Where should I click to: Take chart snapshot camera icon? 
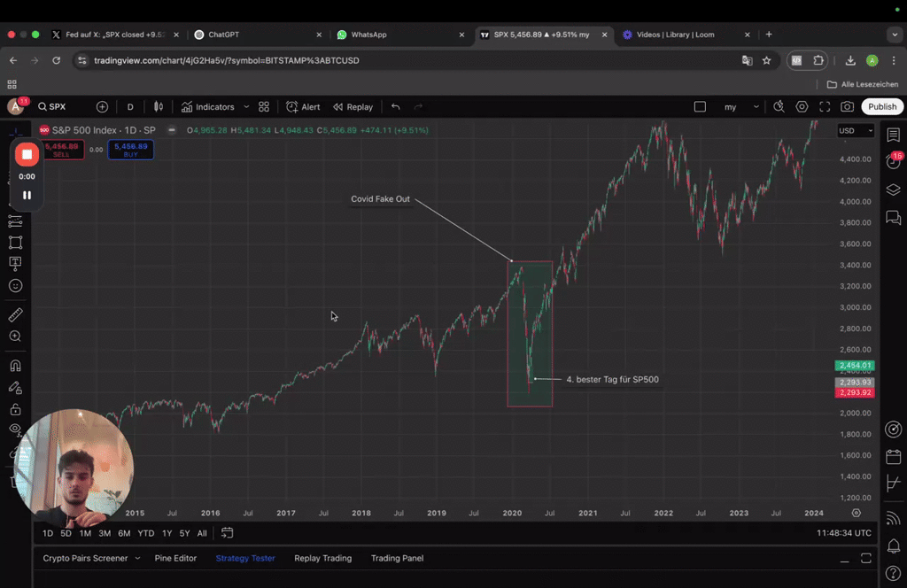pos(848,107)
